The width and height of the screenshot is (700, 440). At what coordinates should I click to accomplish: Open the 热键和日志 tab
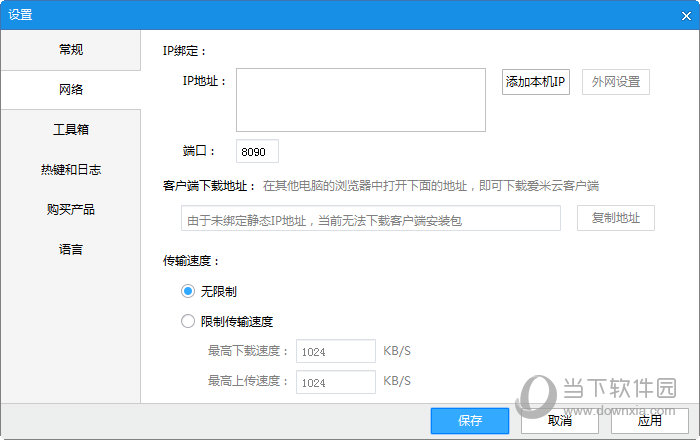(x=71, y=170)
